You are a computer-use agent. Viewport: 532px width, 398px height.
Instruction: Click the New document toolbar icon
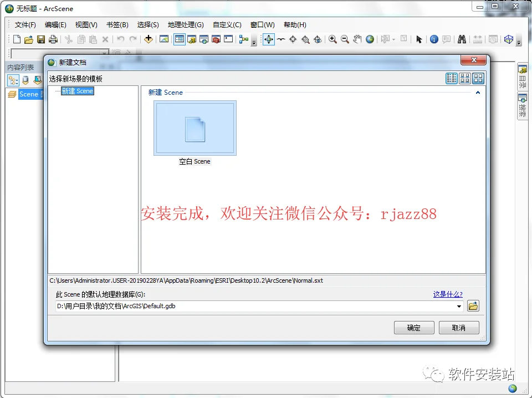pos(17,39)
